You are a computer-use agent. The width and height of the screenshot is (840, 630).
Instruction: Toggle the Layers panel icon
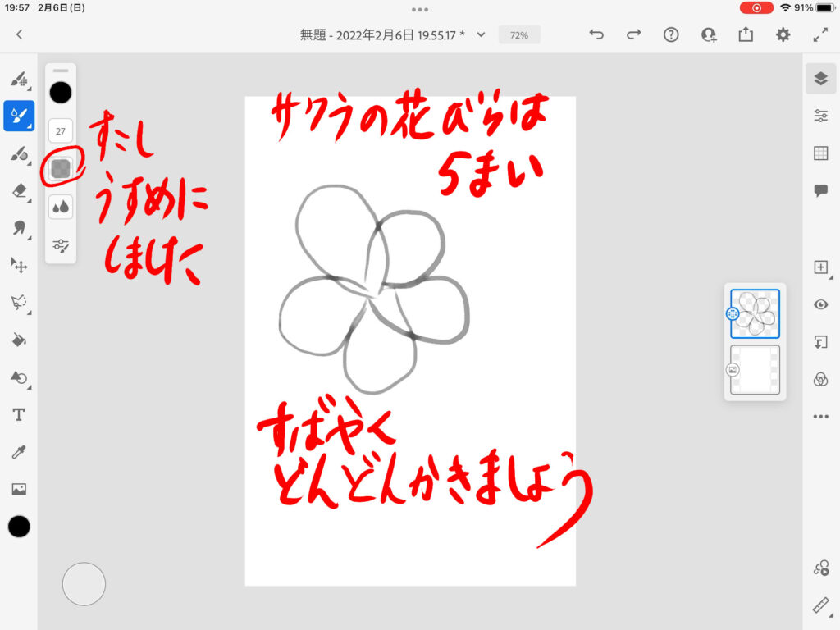point(820,79)
